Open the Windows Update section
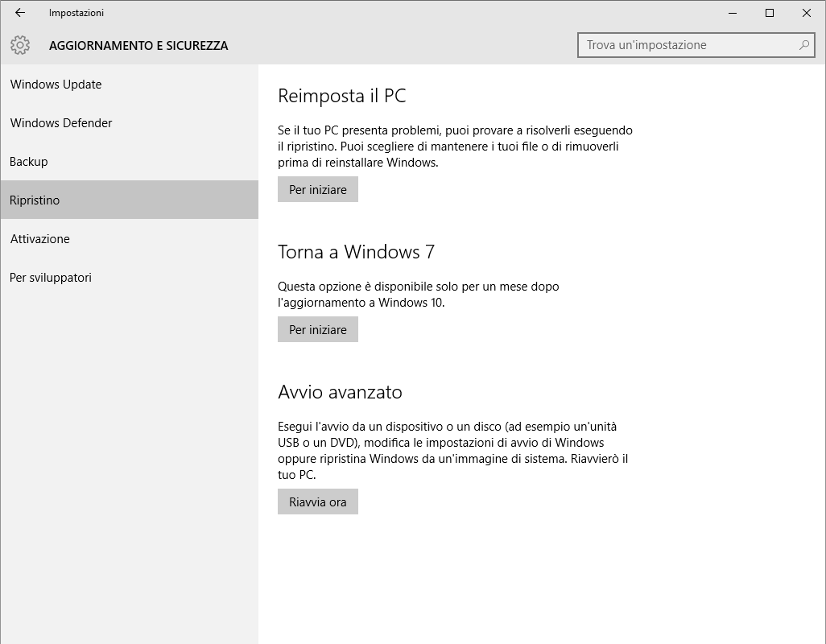The image size is (826, 644). [129, 85]
